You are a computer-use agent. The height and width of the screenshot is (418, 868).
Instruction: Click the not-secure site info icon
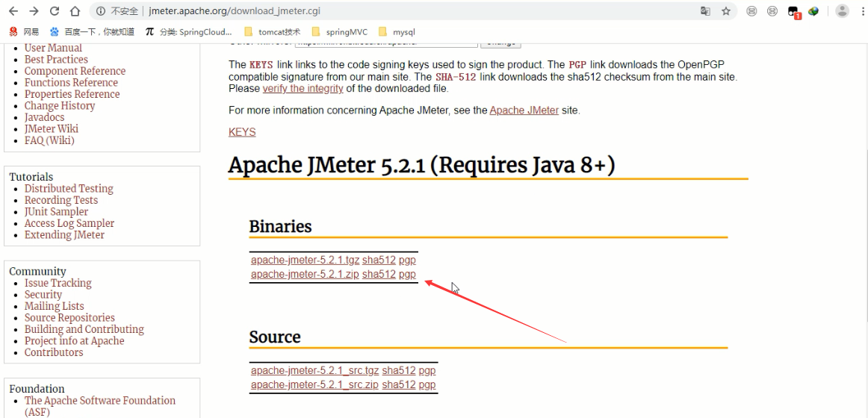click(100, 11)
